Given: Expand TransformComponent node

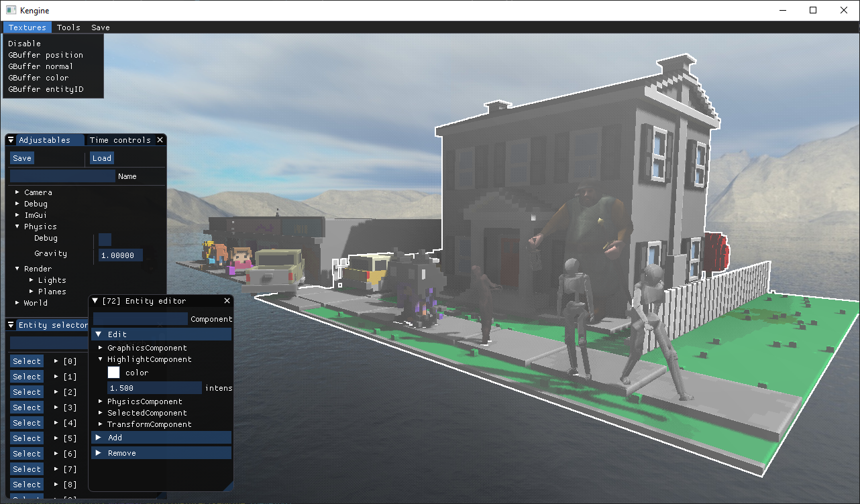Looking at the screenshot, I should pos(101,424).
